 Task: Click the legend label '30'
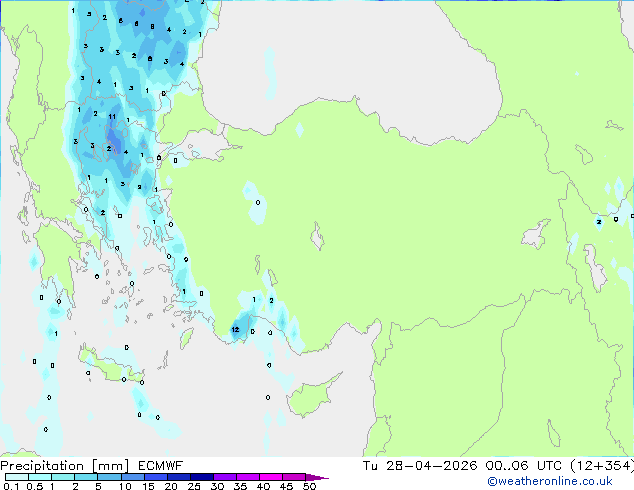click(x=217, y=486)
